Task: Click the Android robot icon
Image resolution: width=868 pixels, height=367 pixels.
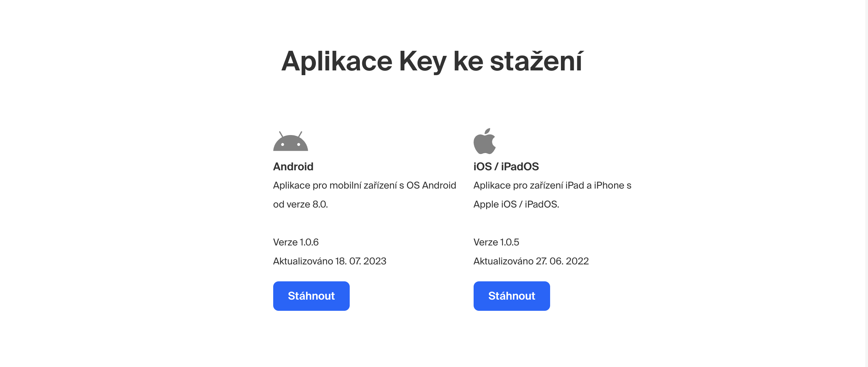Action: pos(290,142)
